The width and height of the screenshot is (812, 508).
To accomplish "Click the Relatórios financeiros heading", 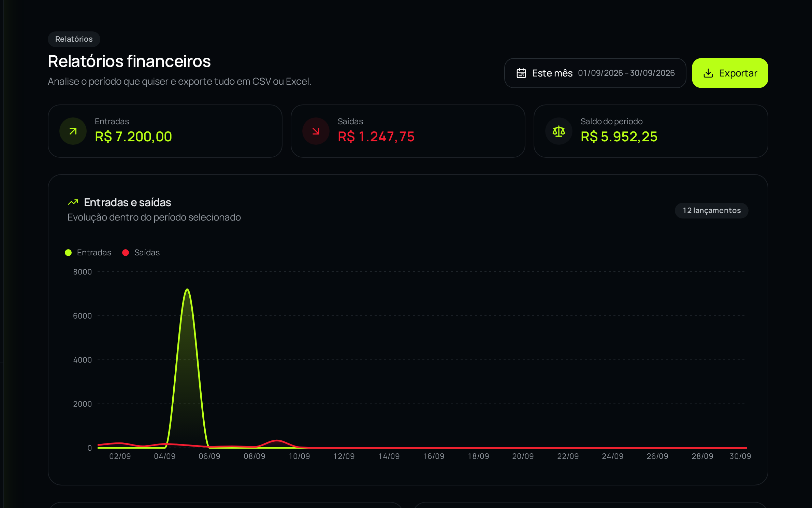I will (129, 61).
